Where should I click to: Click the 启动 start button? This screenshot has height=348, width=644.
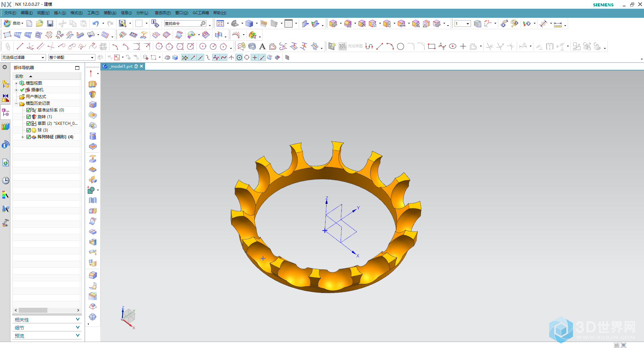pos(13,23)
